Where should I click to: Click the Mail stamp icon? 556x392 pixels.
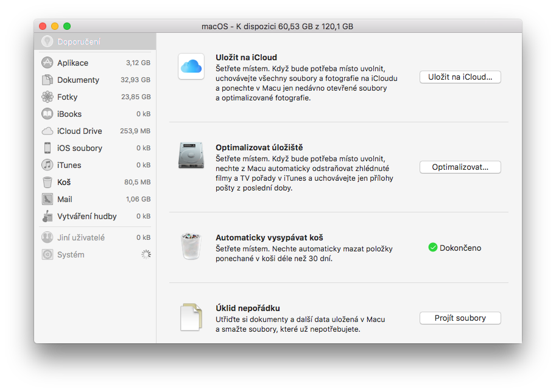click(47, 199)
